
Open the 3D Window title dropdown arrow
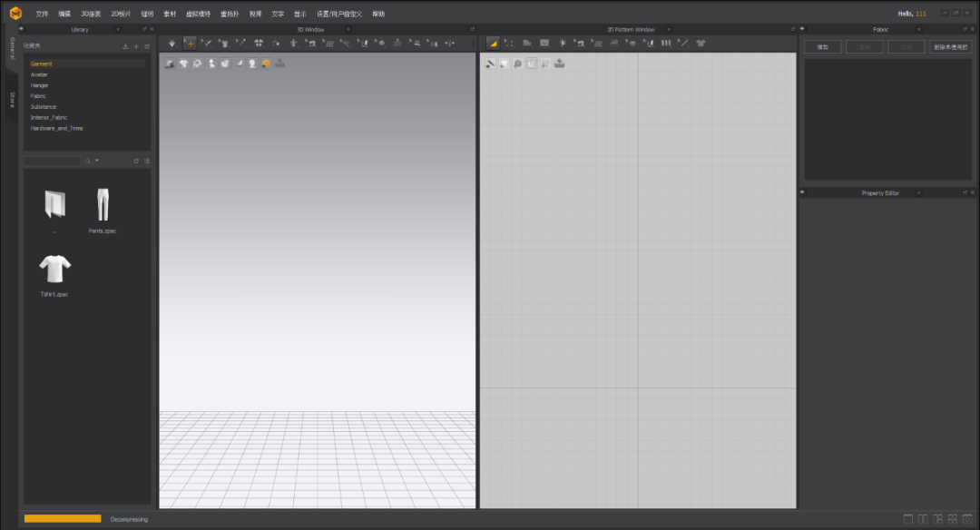(x=348, y=29)
